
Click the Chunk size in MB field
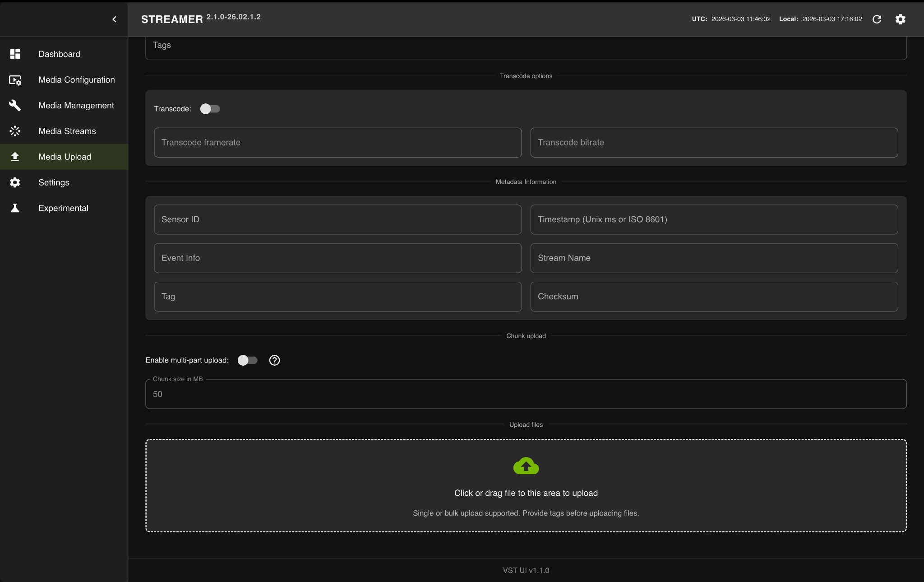(x=526, y=394)
